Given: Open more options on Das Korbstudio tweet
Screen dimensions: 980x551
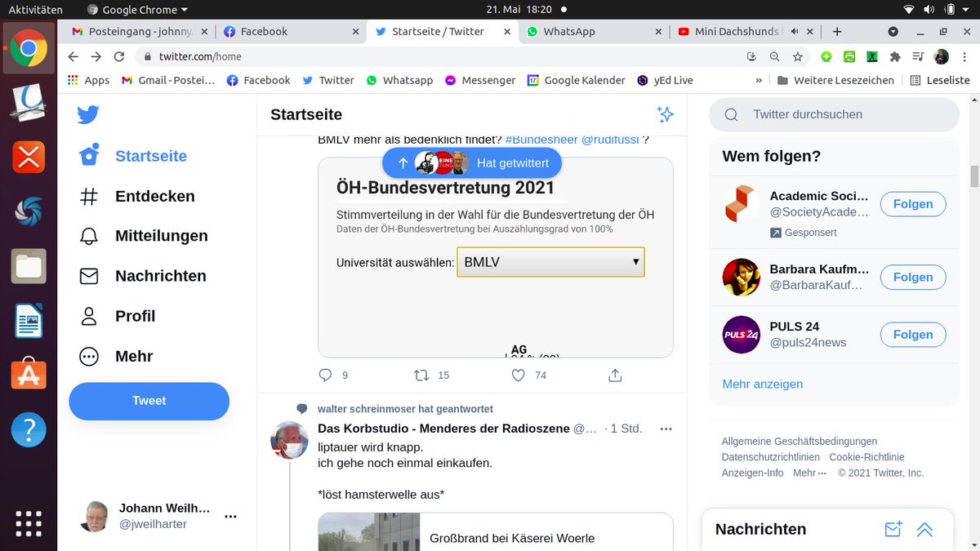Looking at the screenshot, I should 666,429.
